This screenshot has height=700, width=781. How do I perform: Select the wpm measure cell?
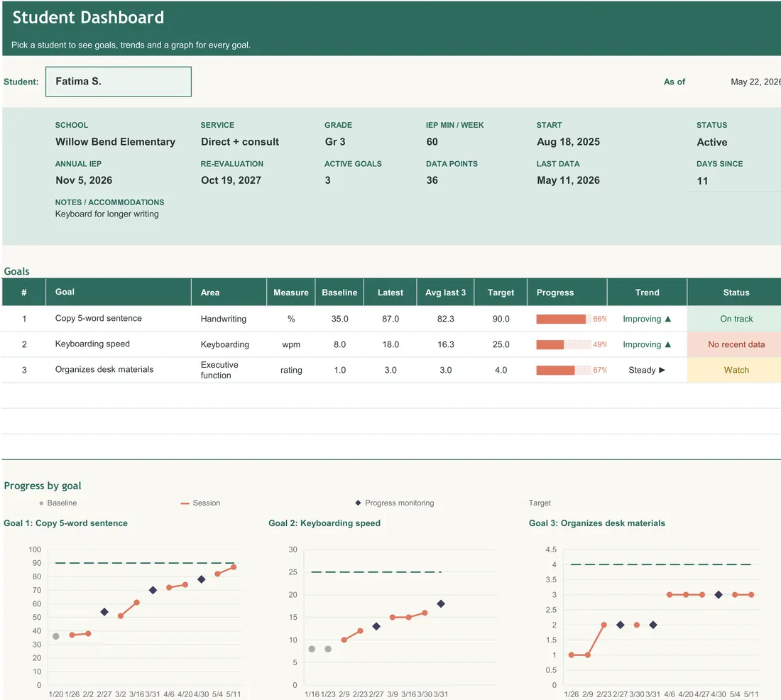click(x=291, y=344)
